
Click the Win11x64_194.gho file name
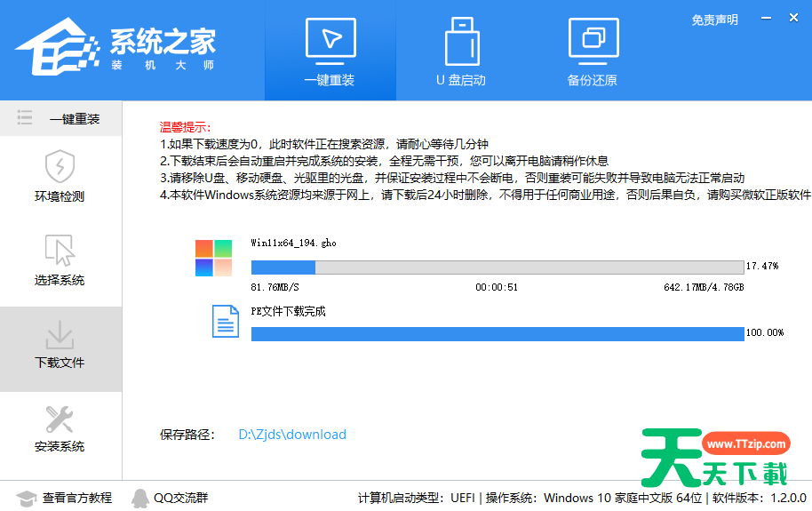[294, 243]
